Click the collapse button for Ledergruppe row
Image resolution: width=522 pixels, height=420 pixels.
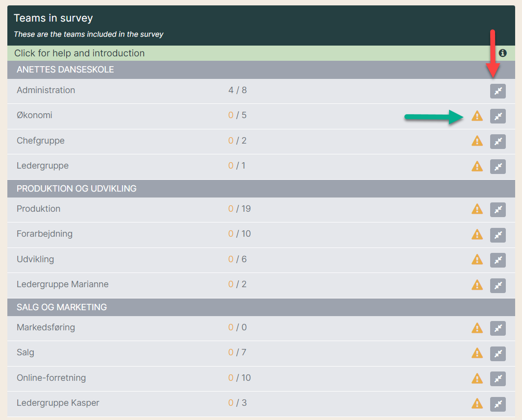497,167
